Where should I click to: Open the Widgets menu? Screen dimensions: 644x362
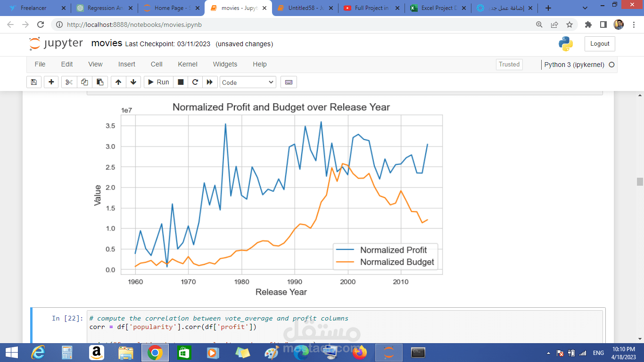[x=225, y=64]
